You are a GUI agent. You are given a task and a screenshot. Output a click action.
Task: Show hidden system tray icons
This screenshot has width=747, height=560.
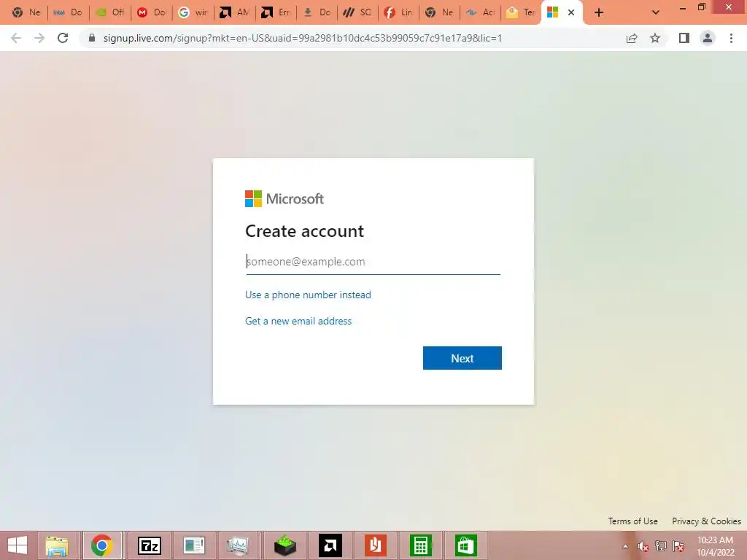coord(625,546)
